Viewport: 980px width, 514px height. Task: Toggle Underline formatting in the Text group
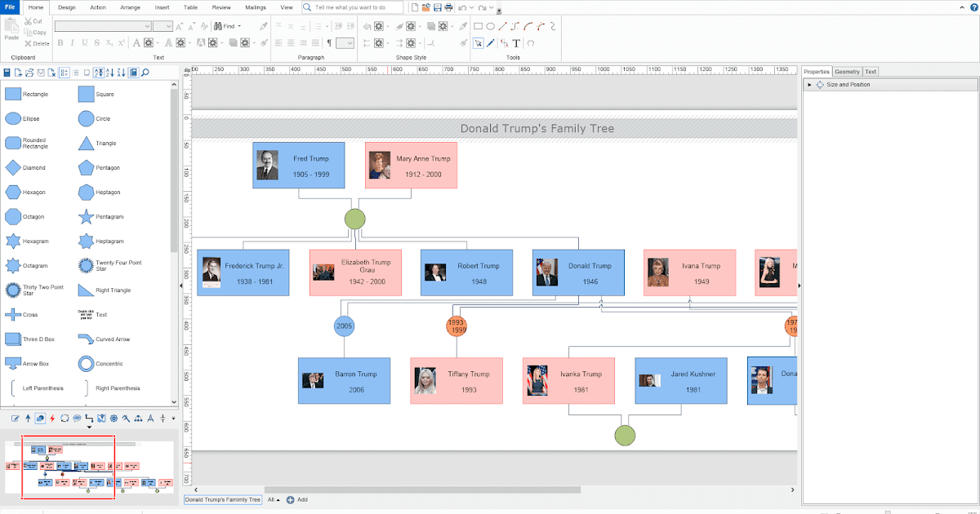[84, 42]
